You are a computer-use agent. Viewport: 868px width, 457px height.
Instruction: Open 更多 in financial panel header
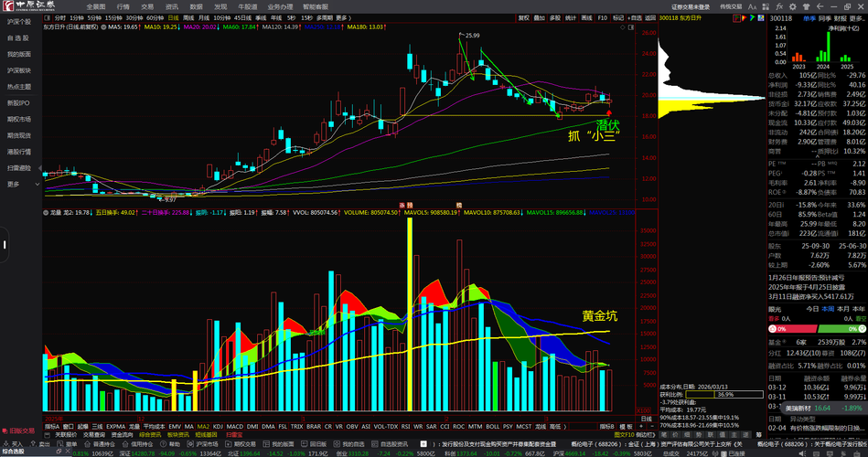click(858, 18)
